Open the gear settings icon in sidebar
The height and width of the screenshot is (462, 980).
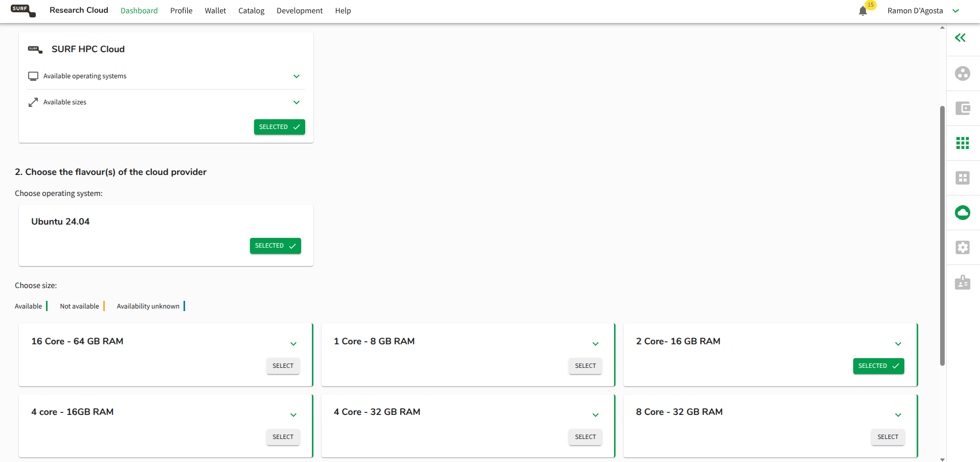(963, 248)
